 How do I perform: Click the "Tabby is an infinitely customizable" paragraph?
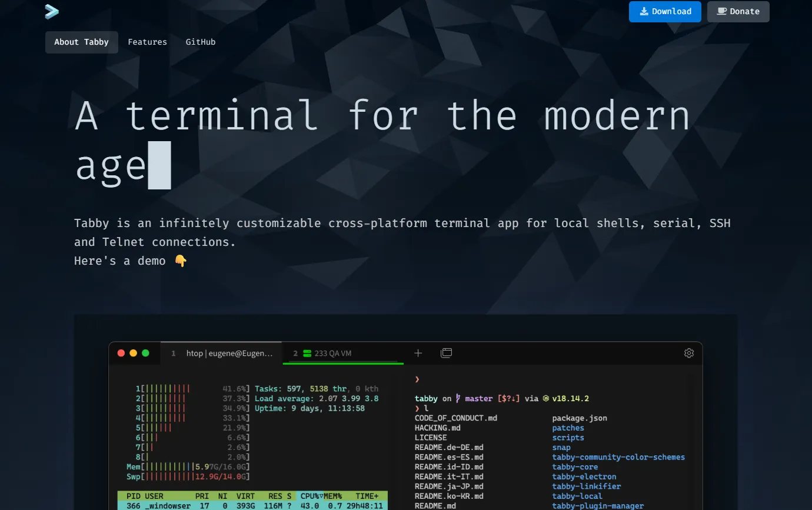(402, 232)
